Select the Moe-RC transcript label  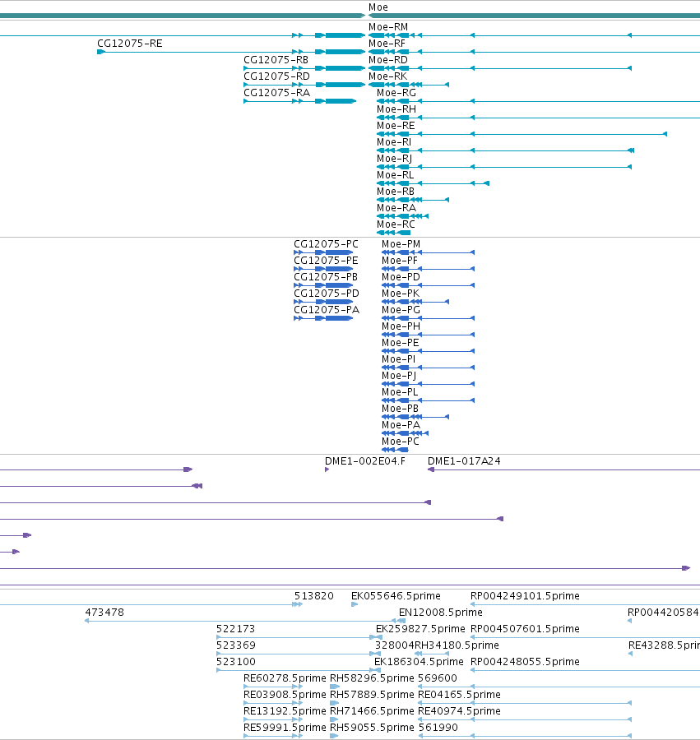pos(396,224)
